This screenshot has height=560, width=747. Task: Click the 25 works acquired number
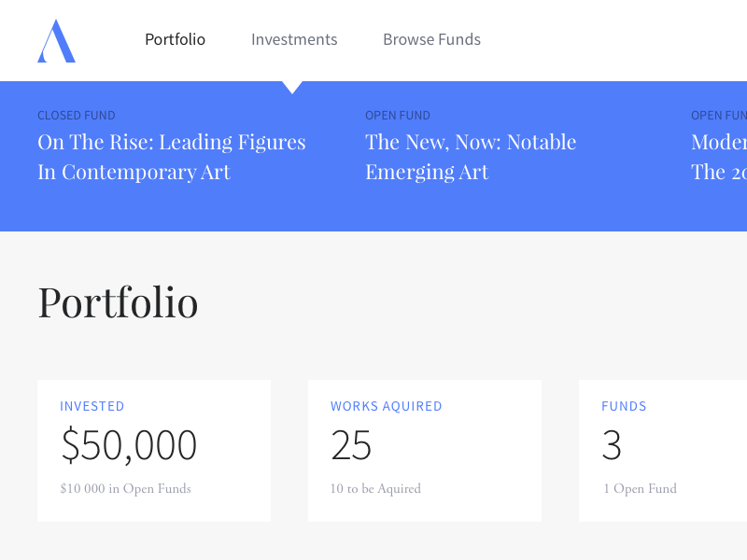[x=351, y=446]
